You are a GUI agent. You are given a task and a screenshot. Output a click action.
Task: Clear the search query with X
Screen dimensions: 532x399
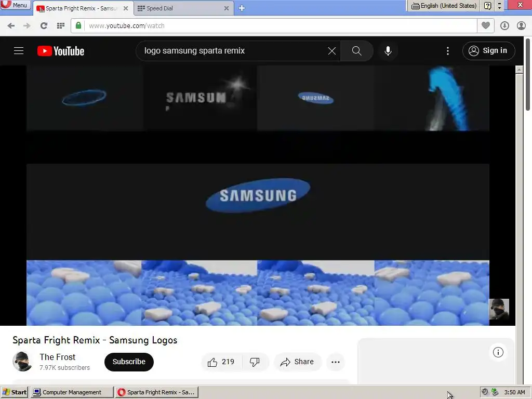tap(332, 51)
